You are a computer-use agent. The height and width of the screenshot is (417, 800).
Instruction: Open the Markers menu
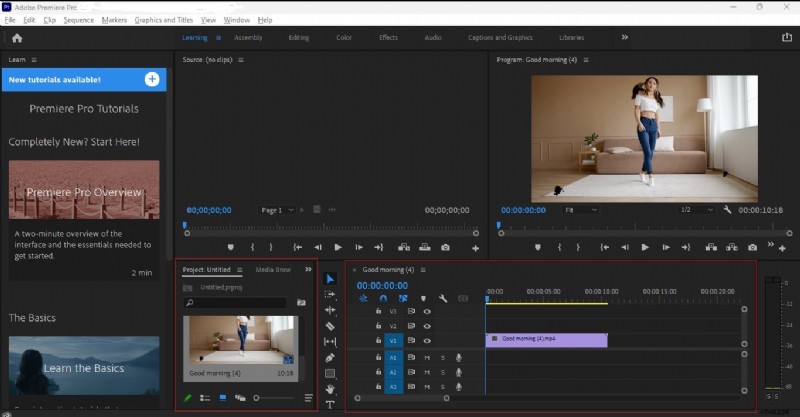(114, 20)
